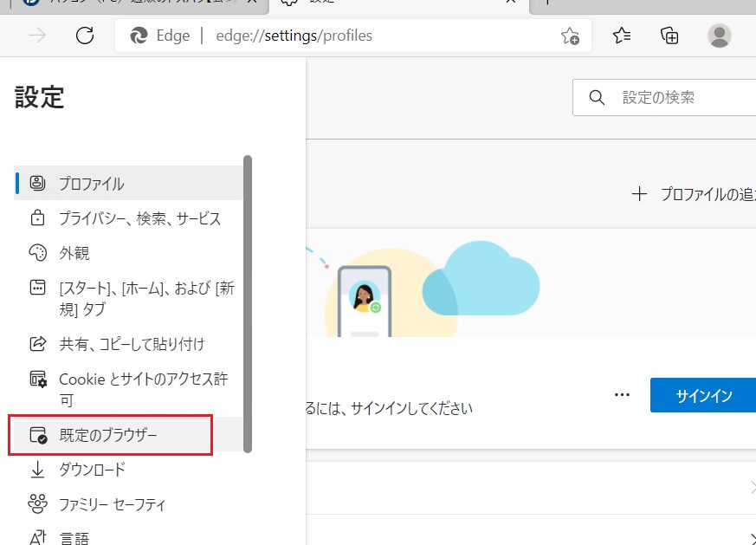
Task: Click the profile avatar icon in the toolbar
Action: coord(719,36)
